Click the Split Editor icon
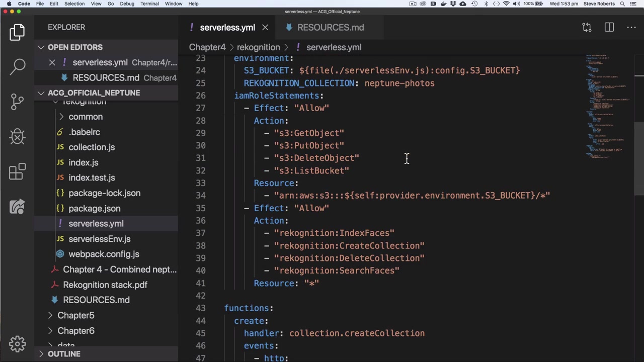 [609, 27]
